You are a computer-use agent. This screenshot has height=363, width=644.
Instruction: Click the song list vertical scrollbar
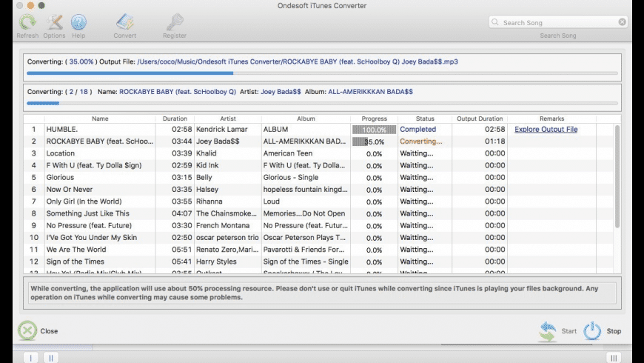tap(617, 177)
